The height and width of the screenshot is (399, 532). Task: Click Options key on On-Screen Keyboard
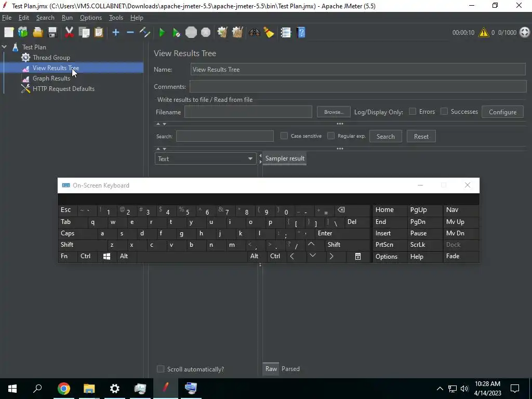390,257
